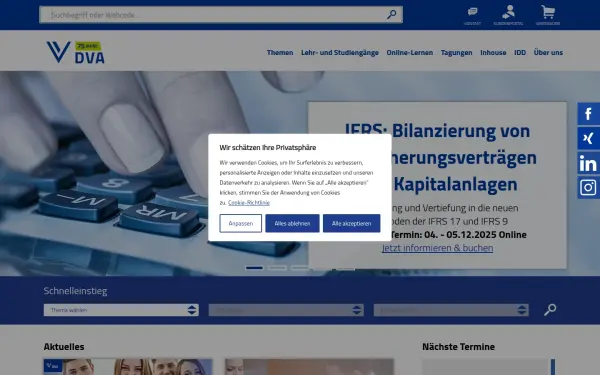Open the IDD menu

tap(520, 52)
